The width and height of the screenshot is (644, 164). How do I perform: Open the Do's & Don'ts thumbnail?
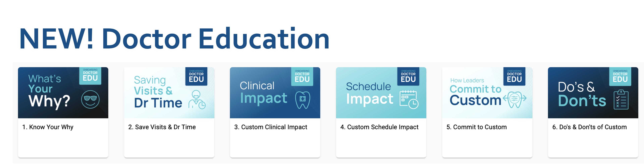(593, 93)
